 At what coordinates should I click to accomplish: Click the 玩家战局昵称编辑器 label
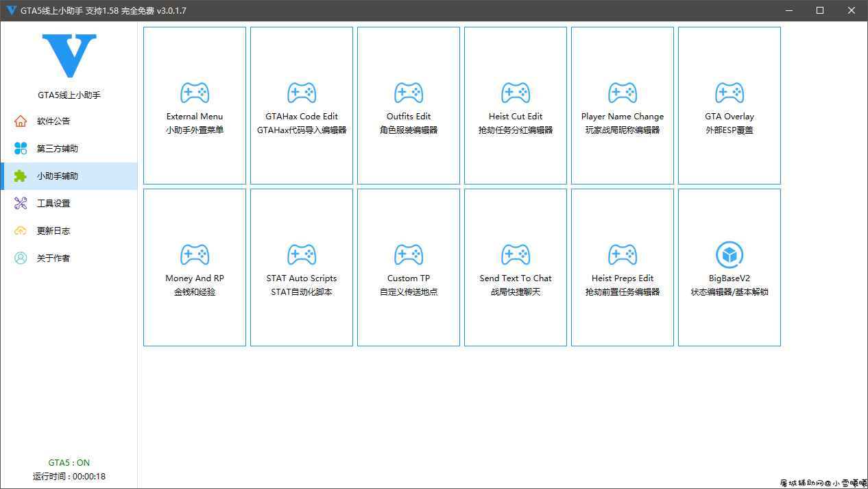(623, 130)
